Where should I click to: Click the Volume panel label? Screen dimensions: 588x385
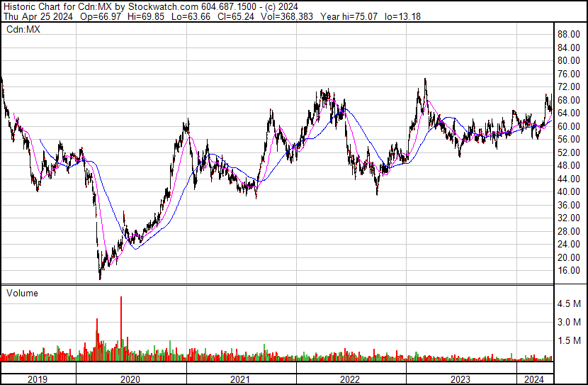[x=21, y=293]
